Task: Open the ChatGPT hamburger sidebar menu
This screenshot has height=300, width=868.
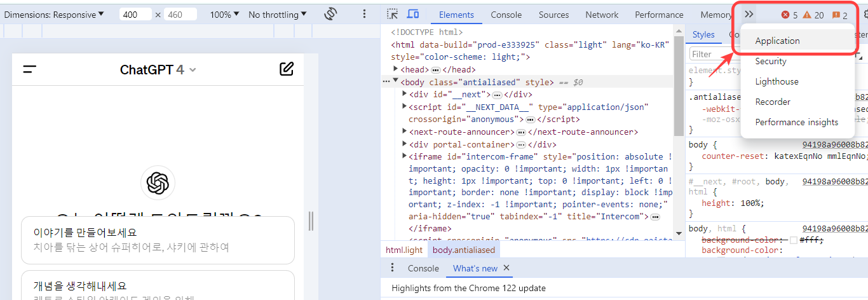Action: [x=30, y=69]
